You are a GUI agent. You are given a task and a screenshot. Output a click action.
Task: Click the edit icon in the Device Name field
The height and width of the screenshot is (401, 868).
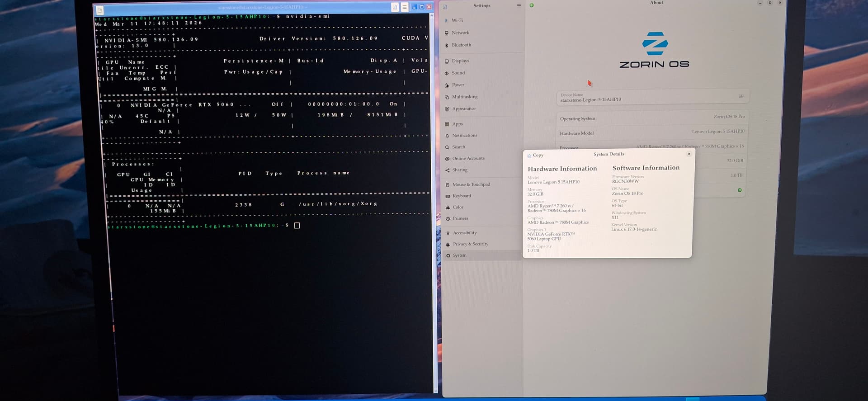[x=741, y=96]
